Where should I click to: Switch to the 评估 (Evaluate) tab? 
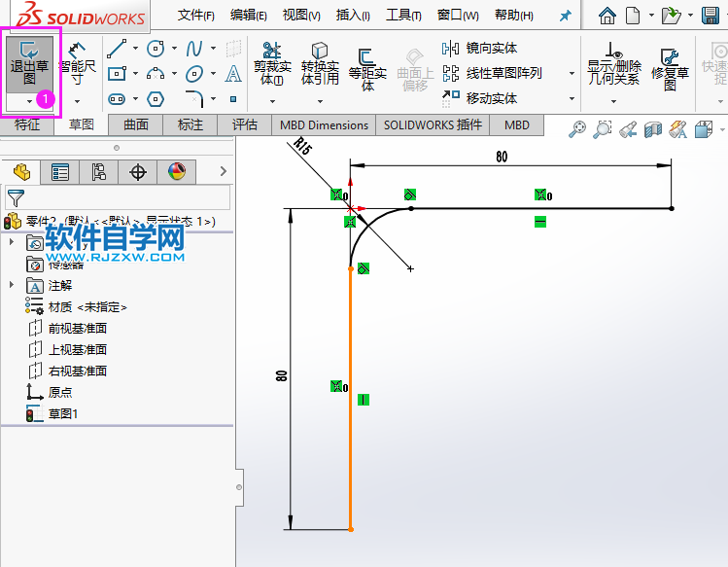(245, 125)
